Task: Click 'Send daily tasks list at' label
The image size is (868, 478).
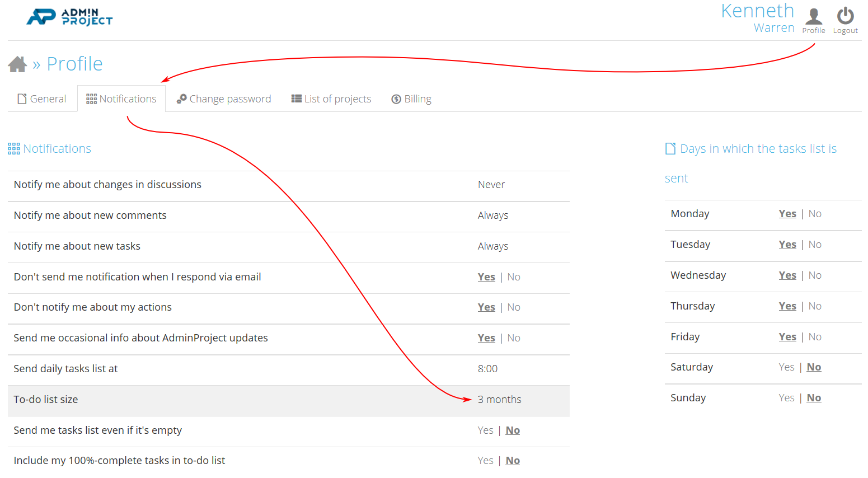Action: 65,369
